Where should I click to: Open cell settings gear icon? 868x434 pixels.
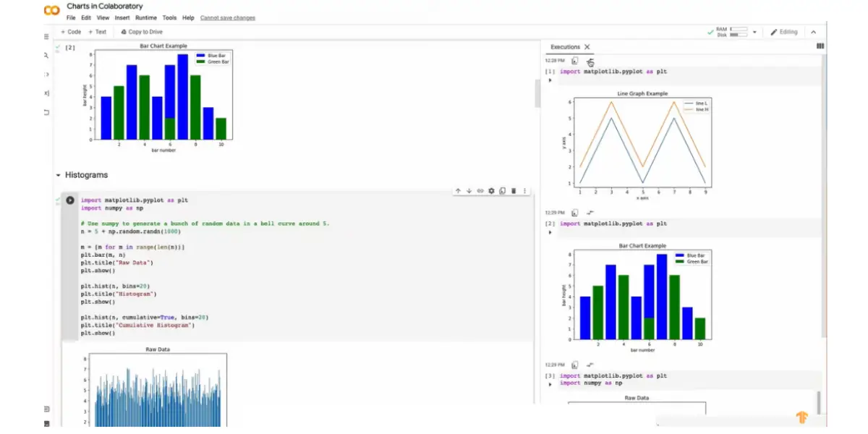coord(491,191)
